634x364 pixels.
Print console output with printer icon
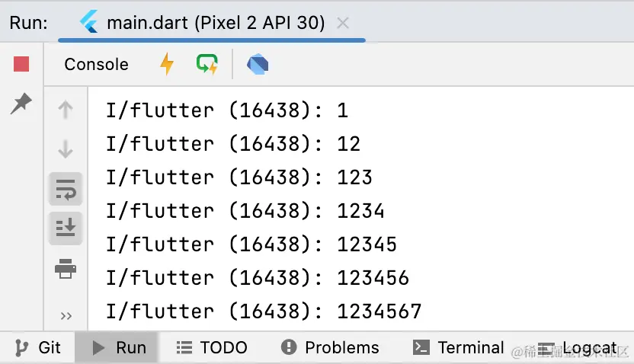point(66,268)
